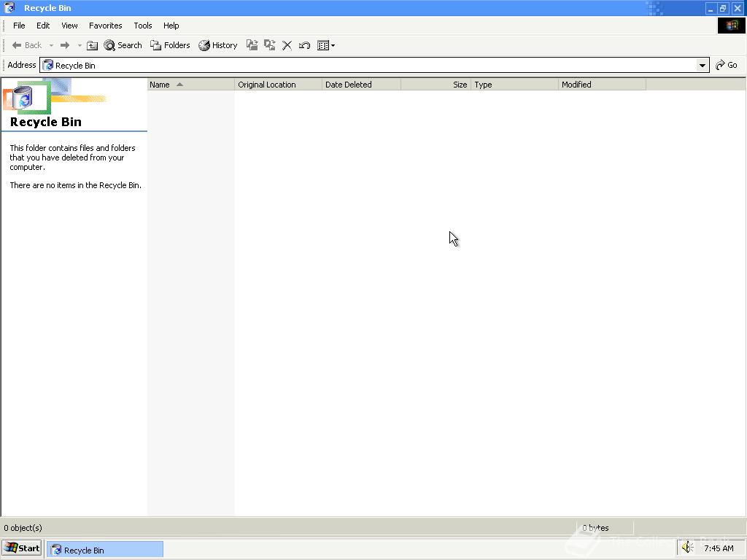Sort by the Name column header

point(190,85)
